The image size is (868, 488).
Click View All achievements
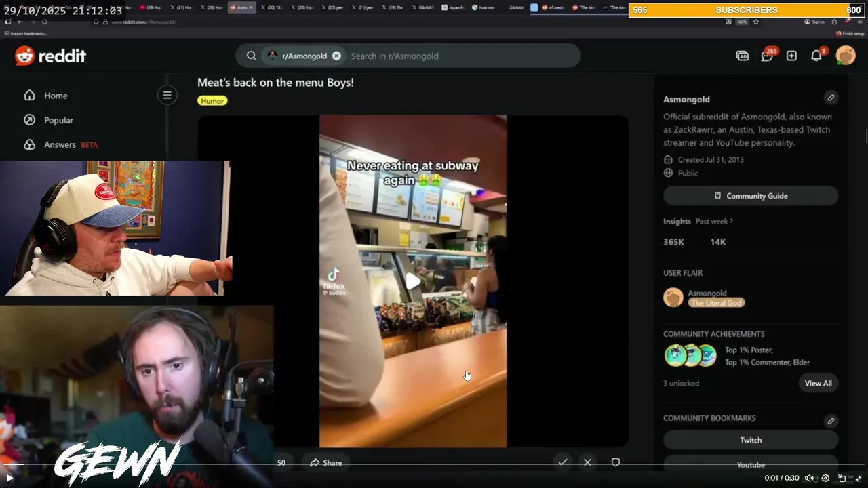click(x=818, y=383)
